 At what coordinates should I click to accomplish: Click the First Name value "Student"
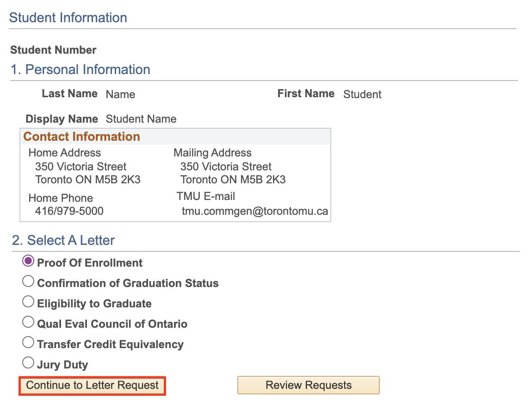[x=362, y=94]
